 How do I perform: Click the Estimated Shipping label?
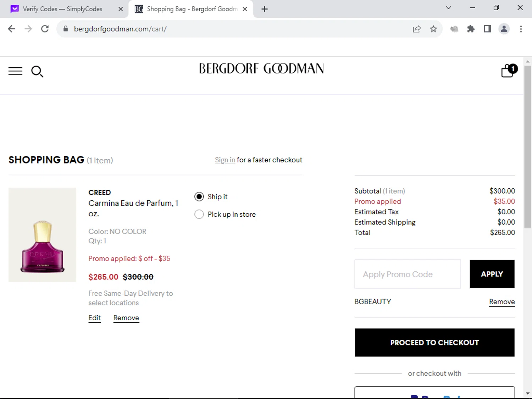(x=385, y=222)
